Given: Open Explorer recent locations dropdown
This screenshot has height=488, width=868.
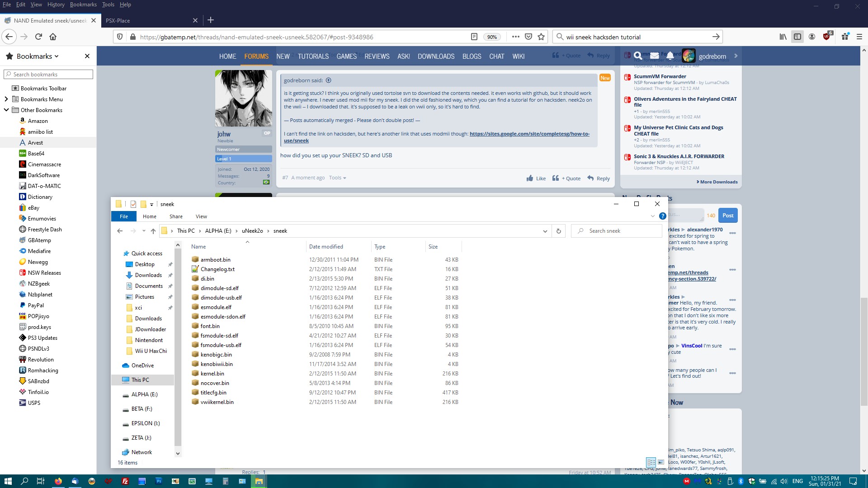Looking at the screenshot, I should coord(144,231).
